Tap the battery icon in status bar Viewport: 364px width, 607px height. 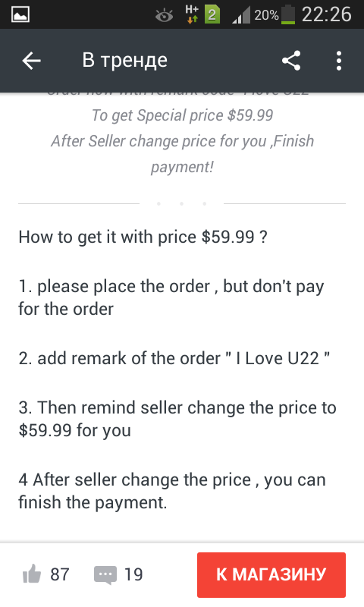tap(288, 14)
